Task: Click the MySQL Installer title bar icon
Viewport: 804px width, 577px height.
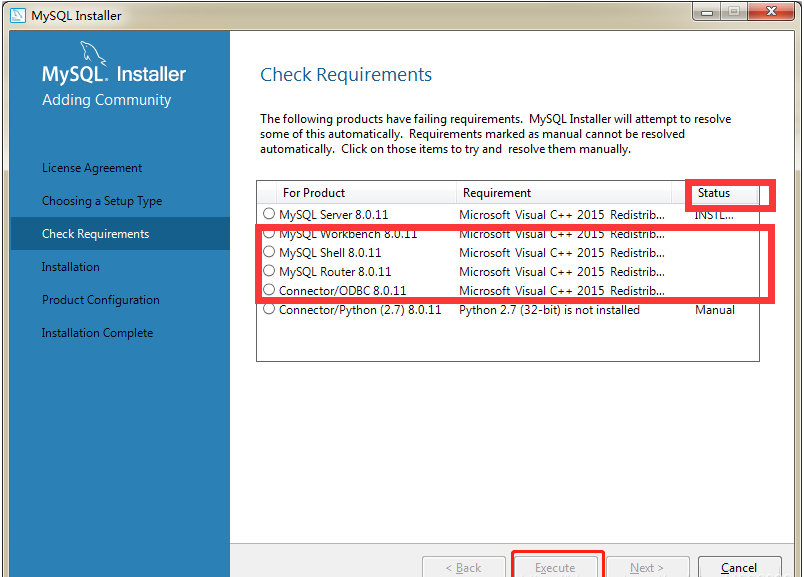Action: (18, 14)
